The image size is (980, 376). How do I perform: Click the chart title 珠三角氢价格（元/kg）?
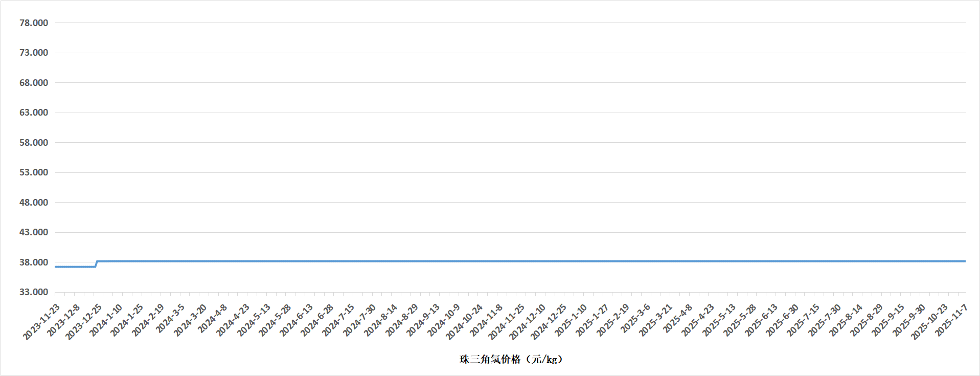pos(511,360)
